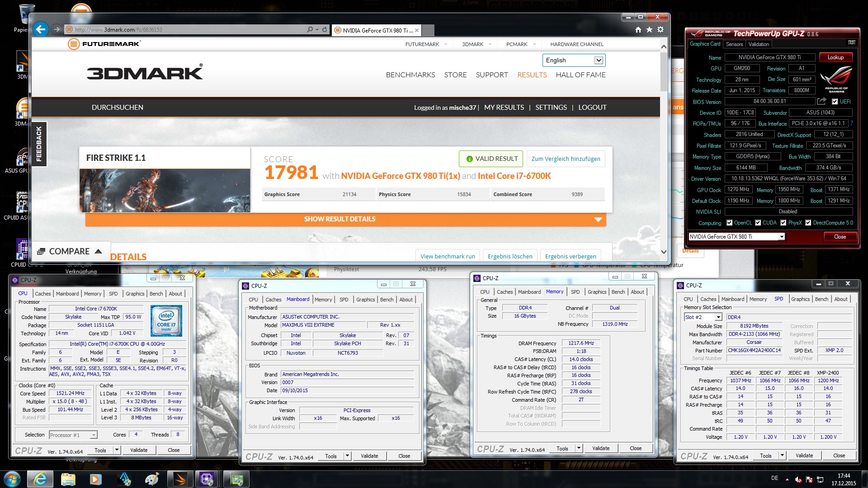This screenshot has height=488, width=868.
Task: Click Ergebnis löschen button
Action: coord(510,256)
